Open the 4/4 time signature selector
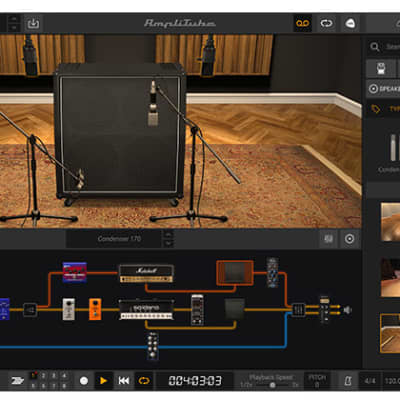The width and height of the screenshot is (400, 400). 370,381
